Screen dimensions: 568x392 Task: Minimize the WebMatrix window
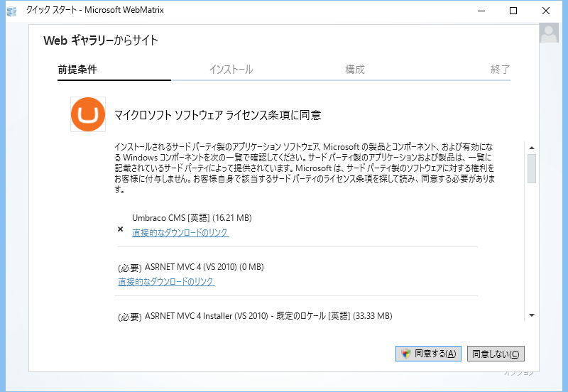click(481, 11)
